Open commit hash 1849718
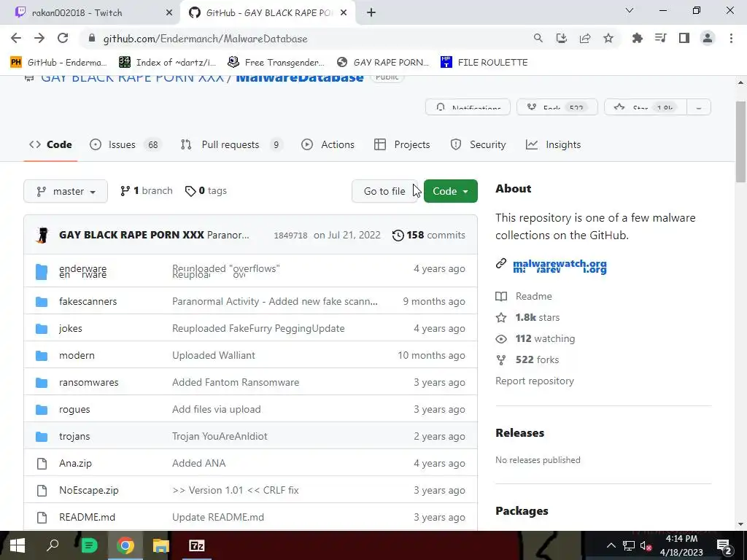This screenshot has width=747, height=560. click(x=290, y=236)
